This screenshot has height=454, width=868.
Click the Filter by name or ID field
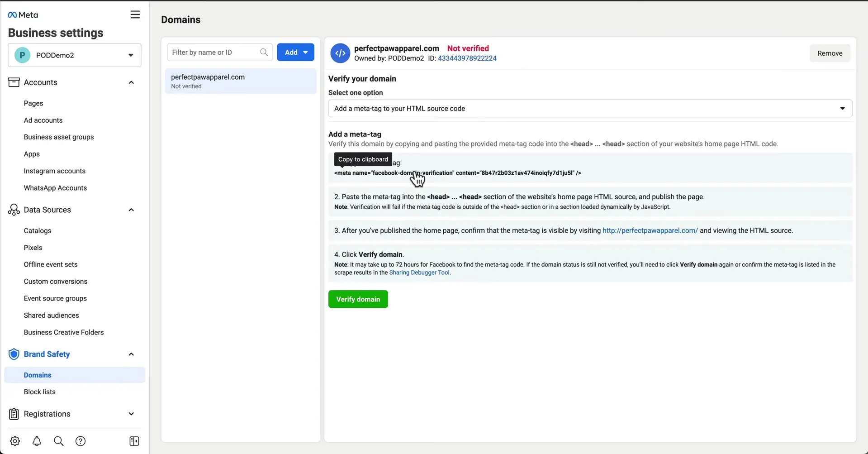220,53
